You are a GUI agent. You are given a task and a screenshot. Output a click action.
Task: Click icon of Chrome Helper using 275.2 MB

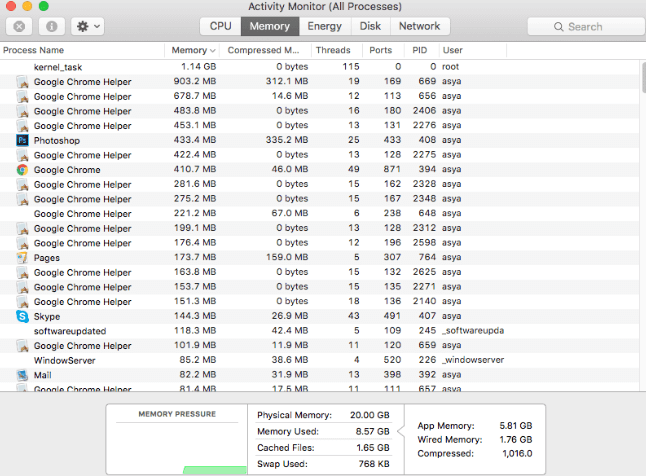click(x=22, y=199)
